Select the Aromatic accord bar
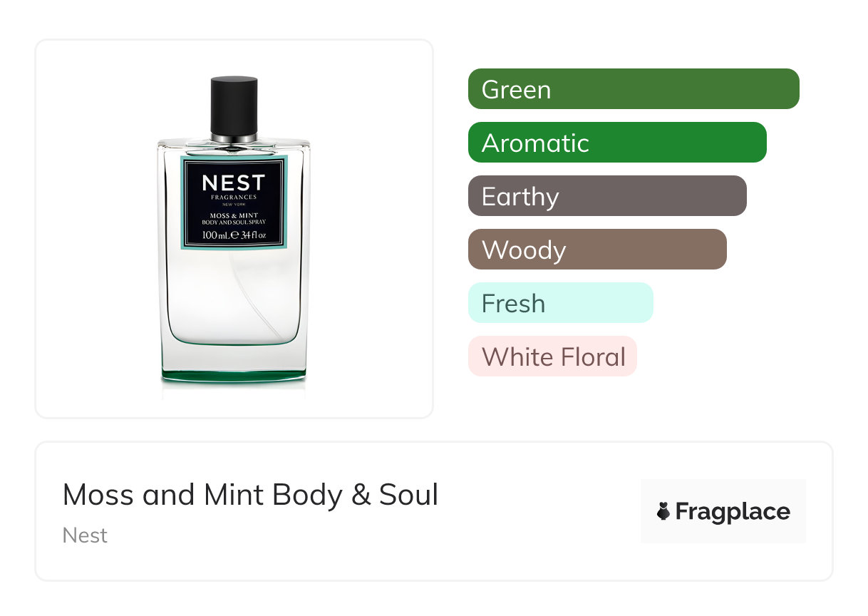 617,143
